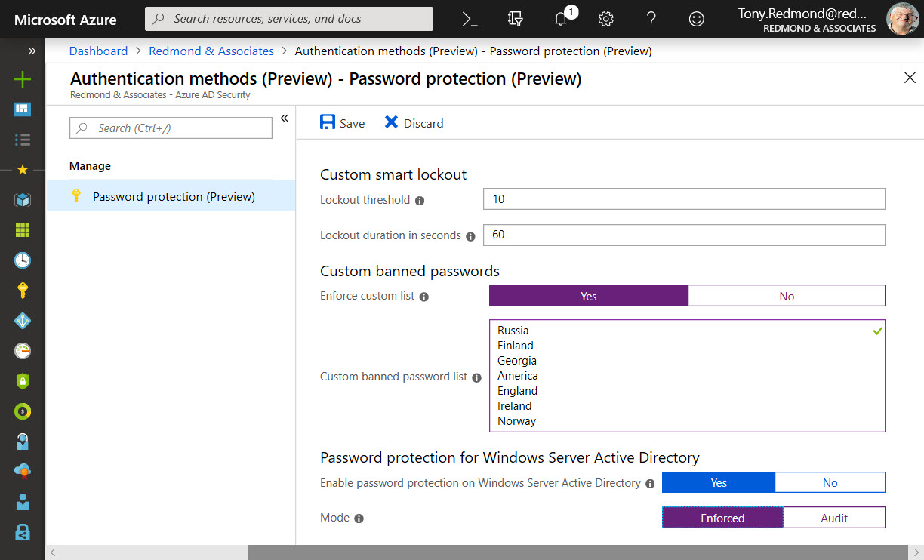Open the notifications bell

click(x=561, y=19)
